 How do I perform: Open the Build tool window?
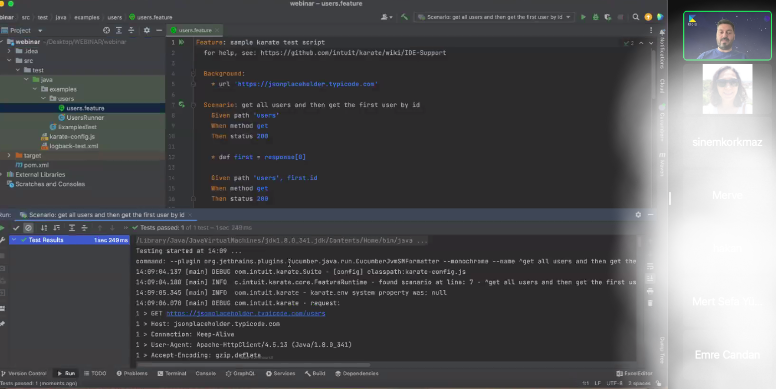click(315, 373)
